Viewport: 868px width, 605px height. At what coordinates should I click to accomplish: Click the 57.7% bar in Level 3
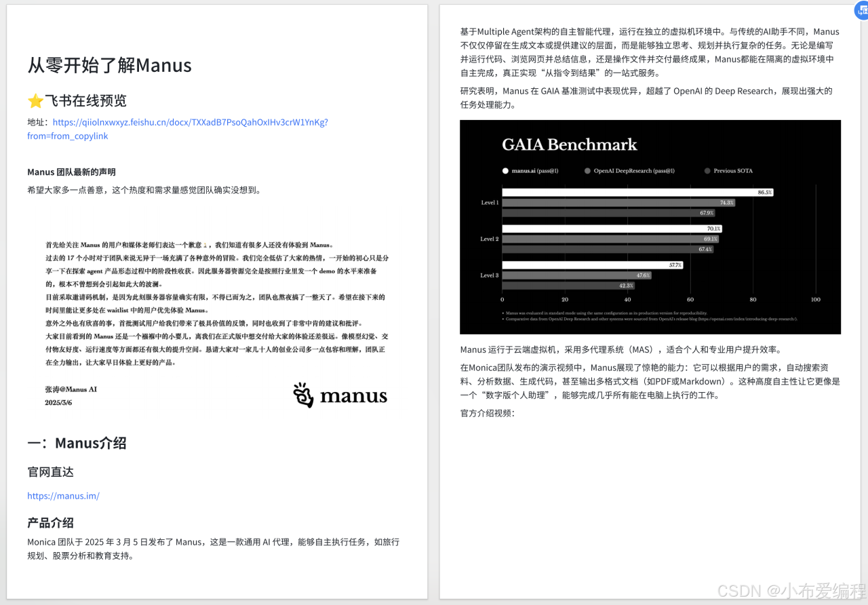pyautogui.click(x=593, y=265)
